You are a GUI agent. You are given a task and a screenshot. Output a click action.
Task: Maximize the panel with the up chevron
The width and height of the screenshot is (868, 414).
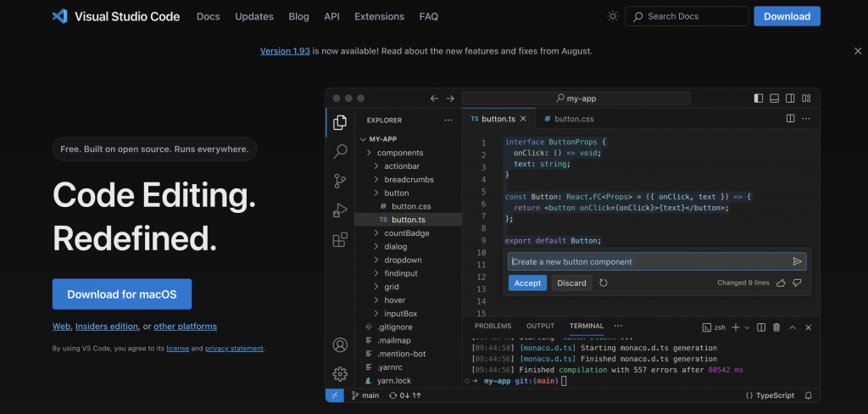pyautogui.click(x=793, y=327)
